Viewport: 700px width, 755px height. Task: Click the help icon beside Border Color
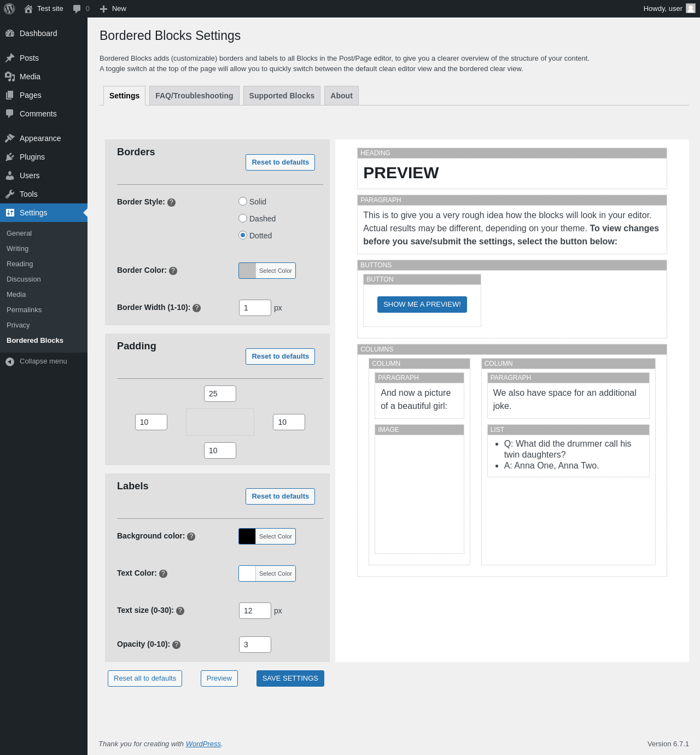pos(173,271)
